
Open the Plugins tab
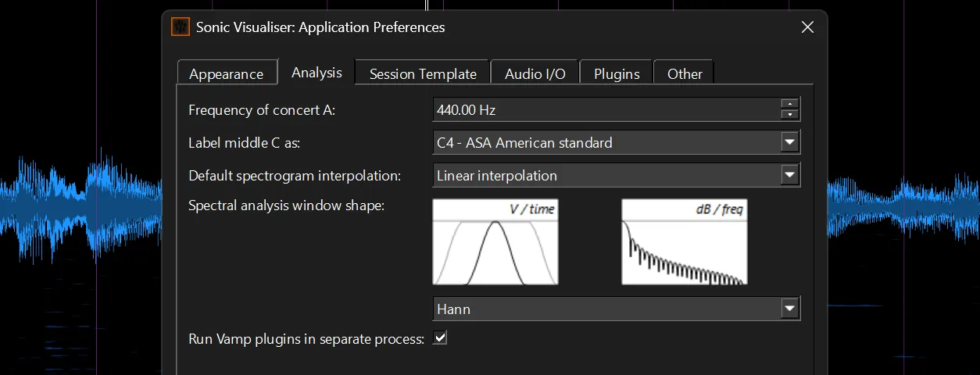pos(617,73)
